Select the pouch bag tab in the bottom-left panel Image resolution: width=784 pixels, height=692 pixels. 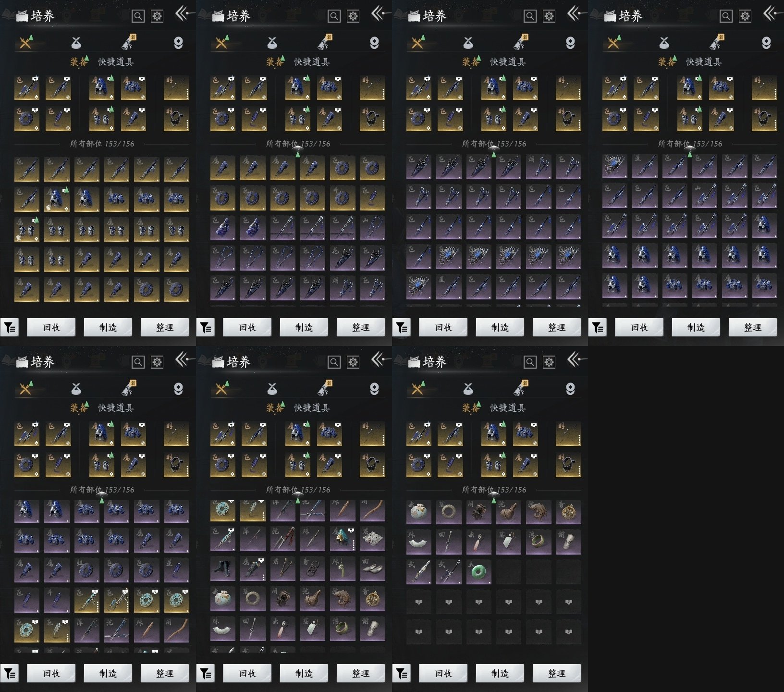[76, 389]
